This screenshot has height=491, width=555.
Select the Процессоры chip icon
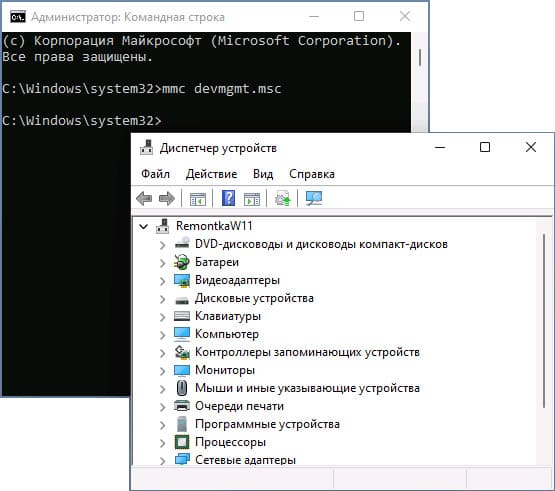(x=182, y=442)
